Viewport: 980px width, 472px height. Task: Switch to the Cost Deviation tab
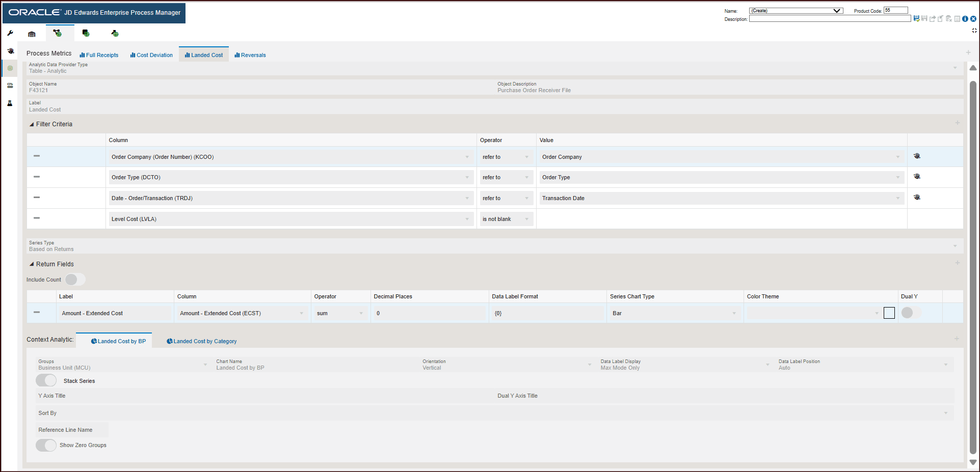click(x=151, y=54)
